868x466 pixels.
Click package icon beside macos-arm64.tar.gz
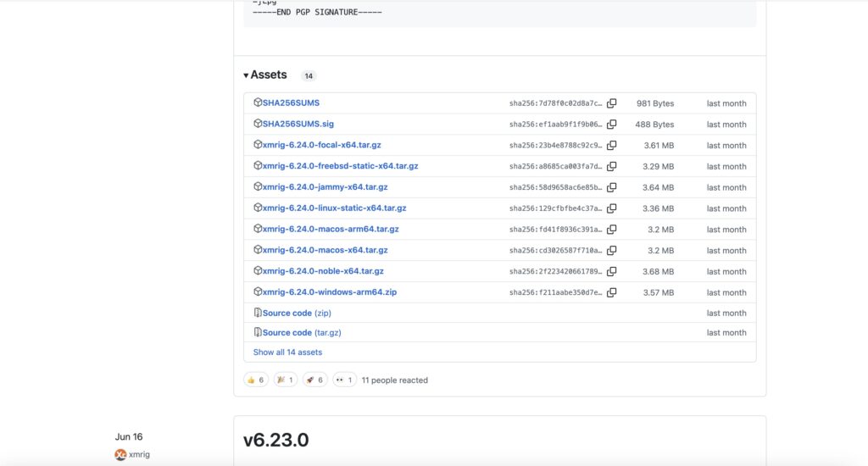point(258,229)
